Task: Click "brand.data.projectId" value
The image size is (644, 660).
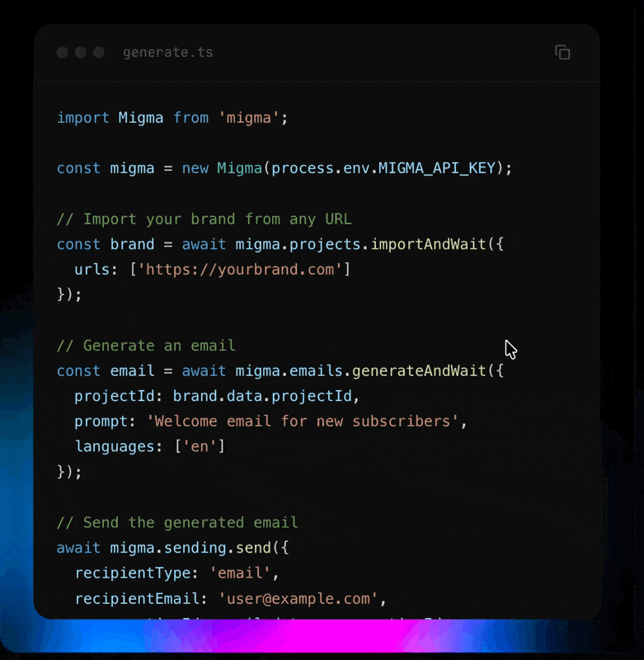Action: click(x=262, y=396)
